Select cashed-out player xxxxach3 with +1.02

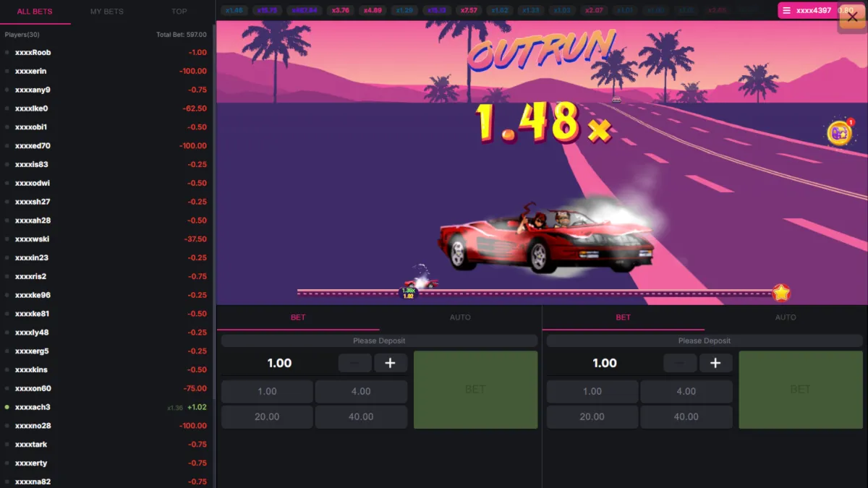pyautogui.click(x=106, y=407)
